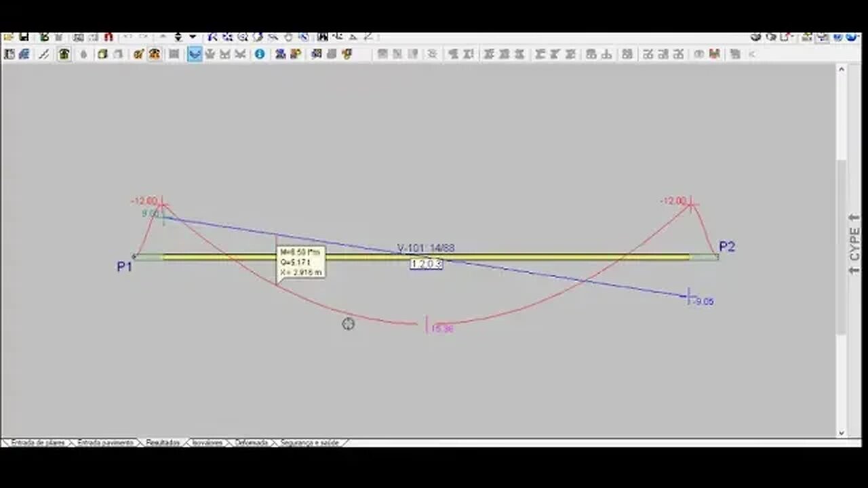Image resolution: width=868 pixels, height=488 pixels.
Task: Switch to Entrada pavimento tab
Action: 106,443
